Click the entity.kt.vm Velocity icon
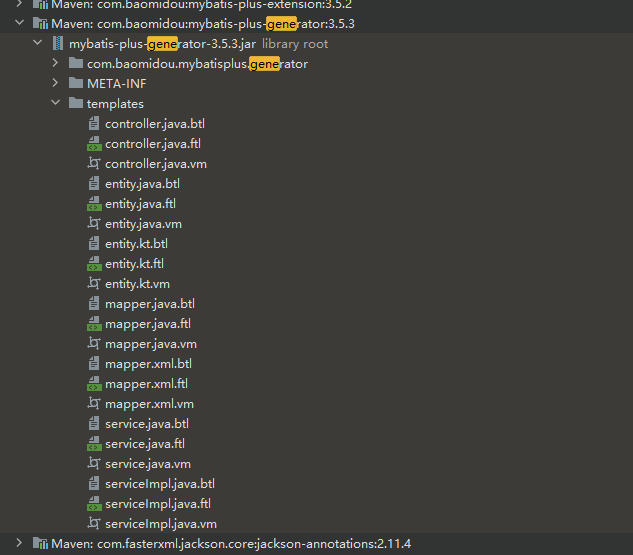The image size is (633, 555). pyautogui.click(x=94, y=283)
